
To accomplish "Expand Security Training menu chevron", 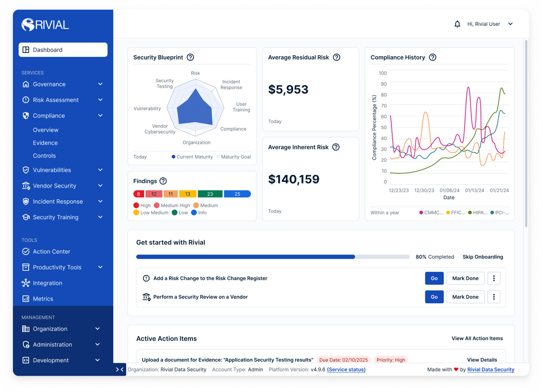I will [100, 217].
